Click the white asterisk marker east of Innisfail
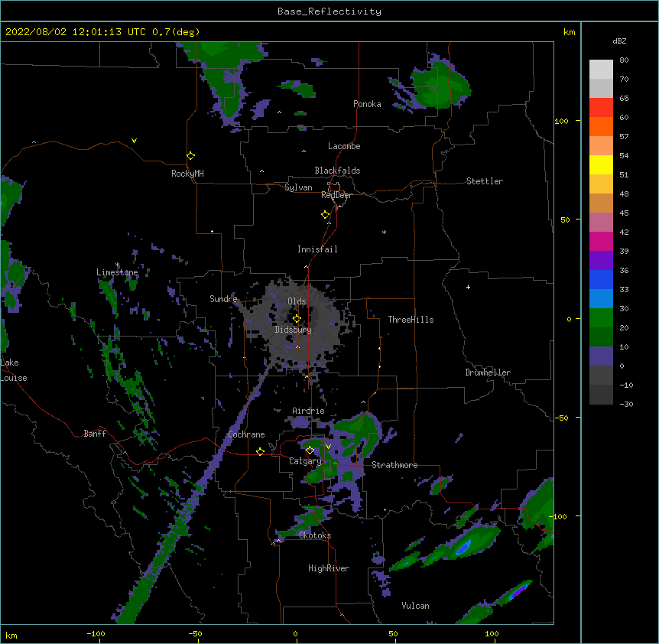 click(384, 232)
